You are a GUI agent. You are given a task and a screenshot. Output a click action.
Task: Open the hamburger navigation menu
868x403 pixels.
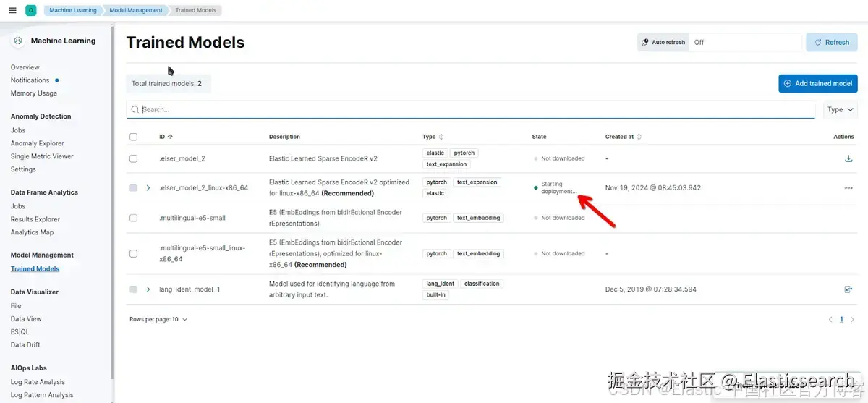[x=12, y=10]
